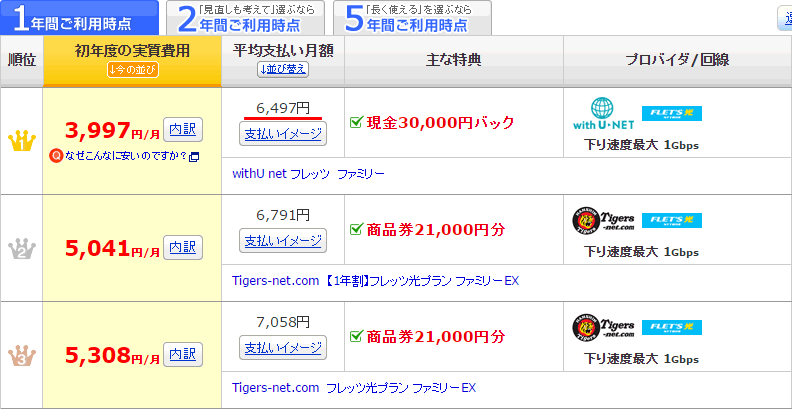792x409 pixels.
Task: Click the FLET'S光 logo in first row
Action: pos(672,114)
